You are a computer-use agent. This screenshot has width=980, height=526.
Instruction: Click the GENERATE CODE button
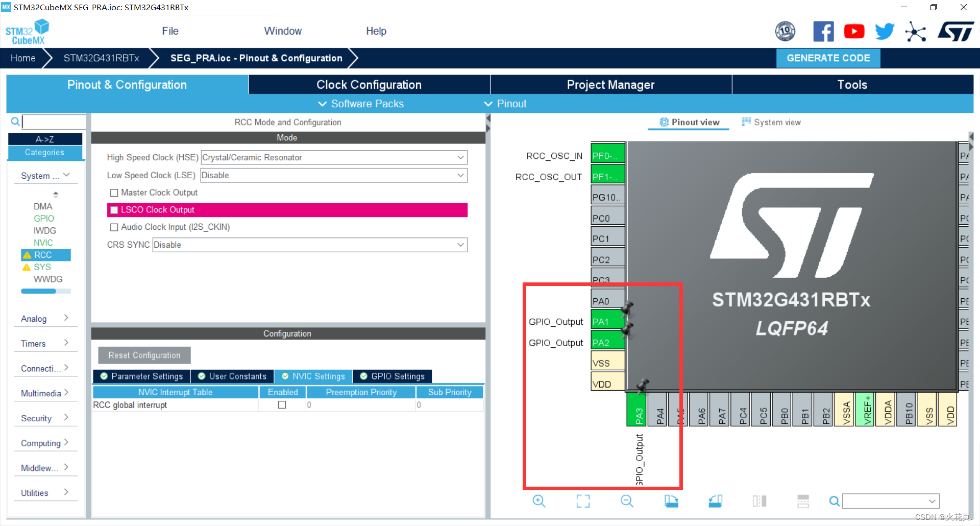[828, 58]
